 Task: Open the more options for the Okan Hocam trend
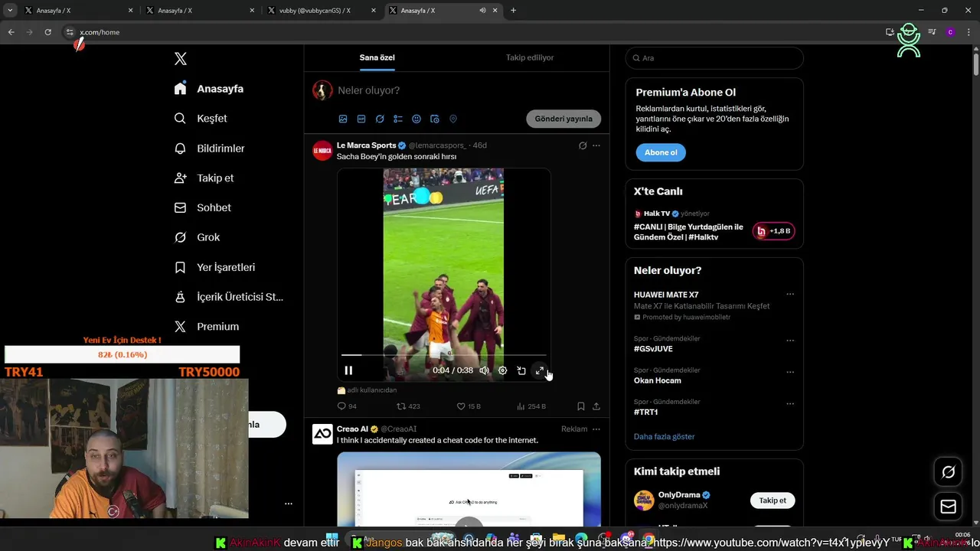(x=790, y=372)
